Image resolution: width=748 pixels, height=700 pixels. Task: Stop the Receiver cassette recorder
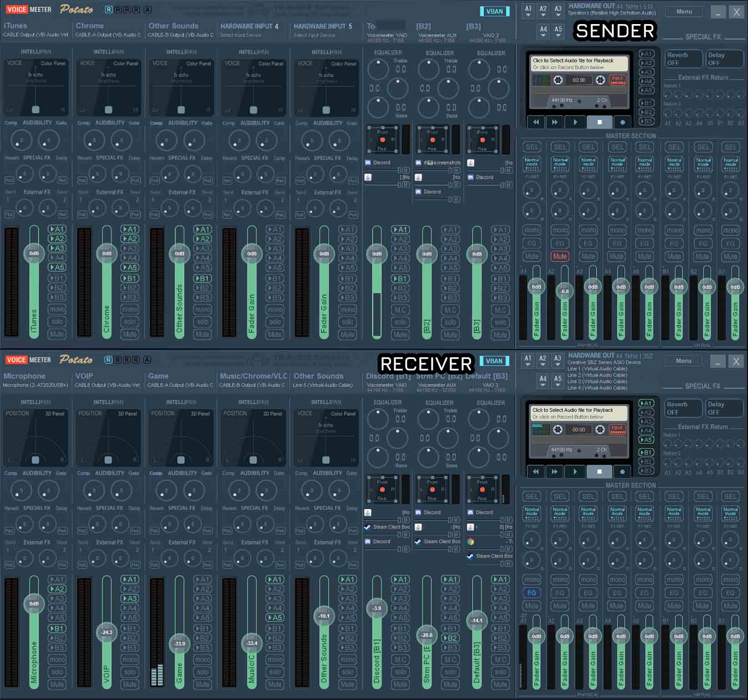tap(599, 471)
